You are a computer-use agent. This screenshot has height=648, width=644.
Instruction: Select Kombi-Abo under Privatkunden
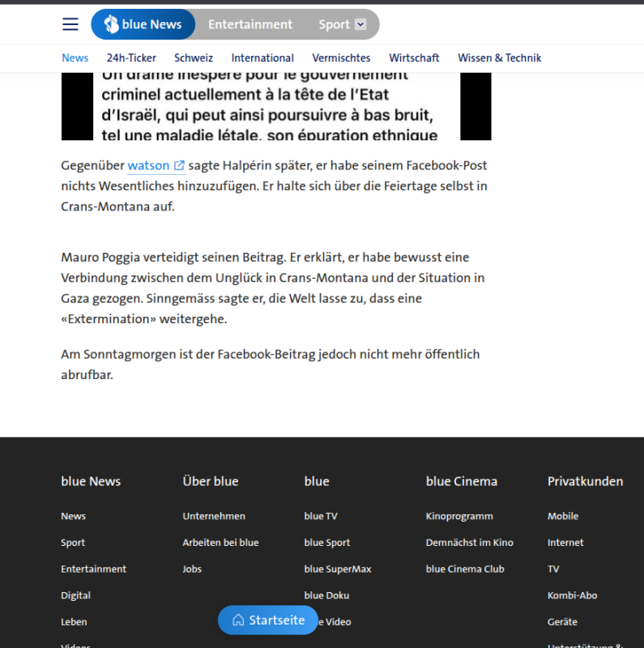572,595
